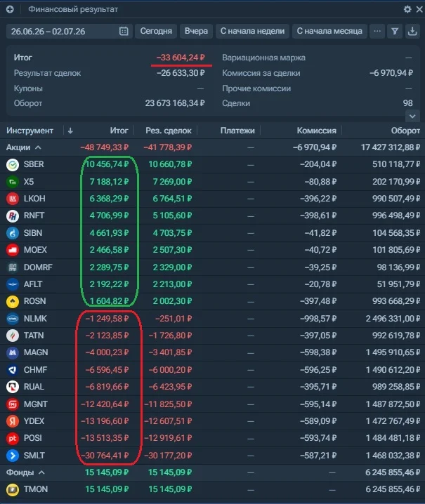This screenshot has height=504, width=425.
Task: Select the Вчера period button
Action: click(x=196, y=31)
